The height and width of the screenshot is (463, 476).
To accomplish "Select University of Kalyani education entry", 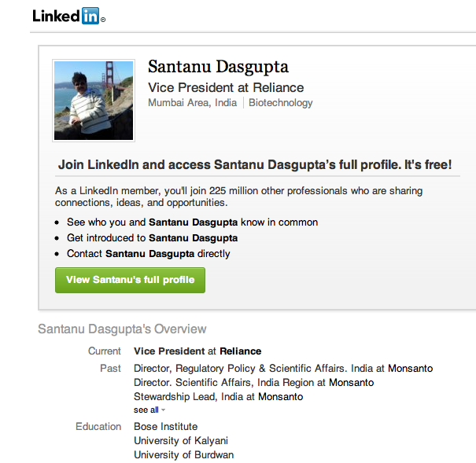I will (x=181, y=440).
